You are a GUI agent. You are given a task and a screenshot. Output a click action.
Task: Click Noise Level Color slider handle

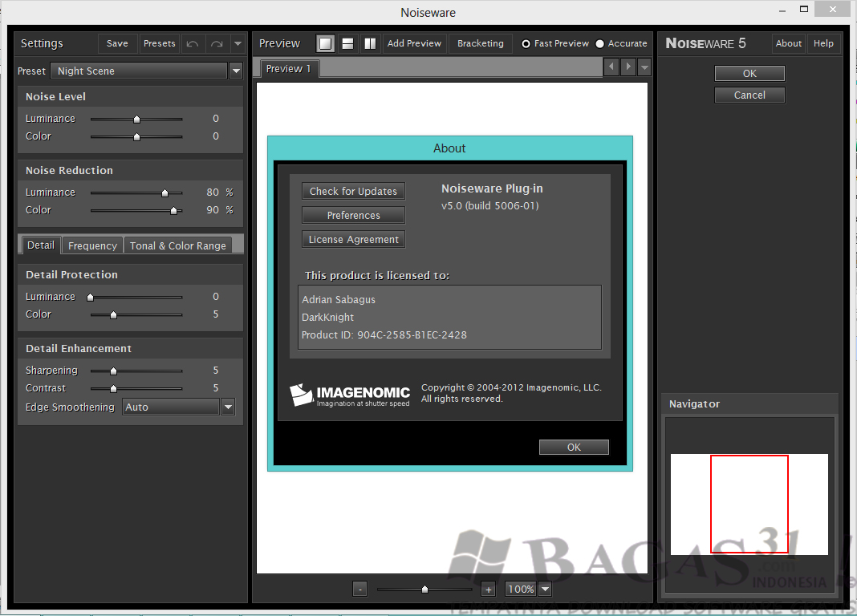136,136
